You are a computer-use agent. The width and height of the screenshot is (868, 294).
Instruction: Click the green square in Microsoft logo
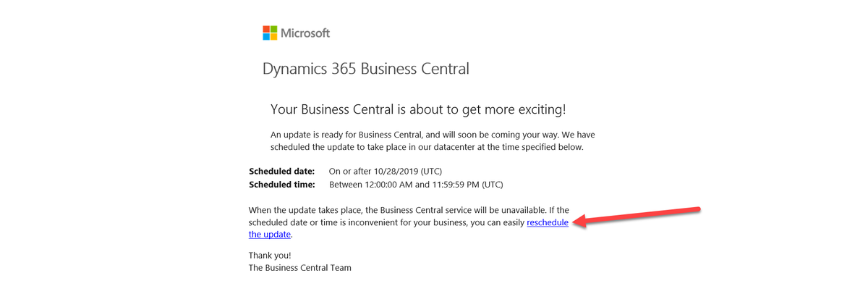click(x=273, y=29)
